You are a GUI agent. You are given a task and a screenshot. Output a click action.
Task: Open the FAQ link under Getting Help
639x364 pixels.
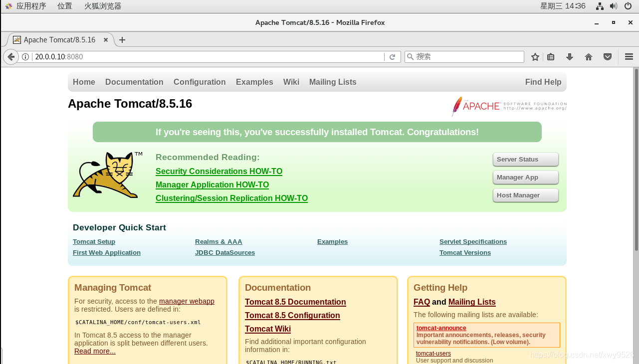point(422,302)
